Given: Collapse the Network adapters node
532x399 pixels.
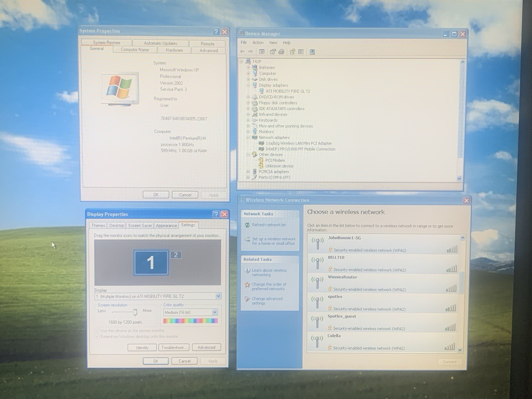Looking at the screenshot, I should [x=248, y=137].
